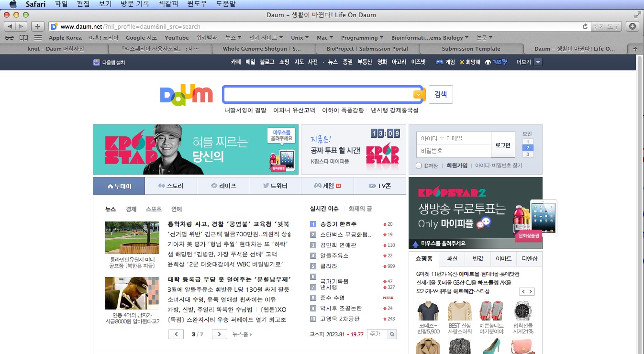The image size is (644, 354).
Task: Click the 검색 button
Action: point(441,94)
